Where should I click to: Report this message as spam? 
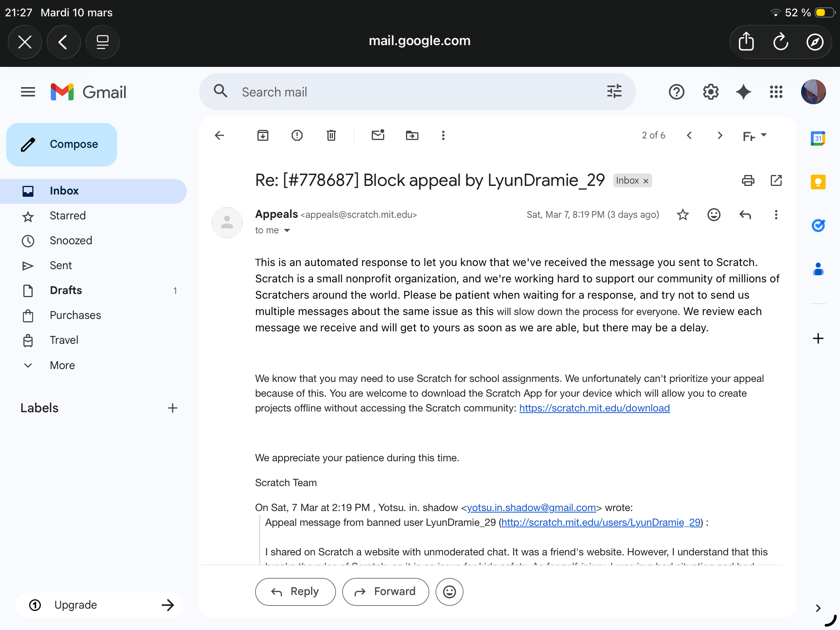[x=297, y=135]
